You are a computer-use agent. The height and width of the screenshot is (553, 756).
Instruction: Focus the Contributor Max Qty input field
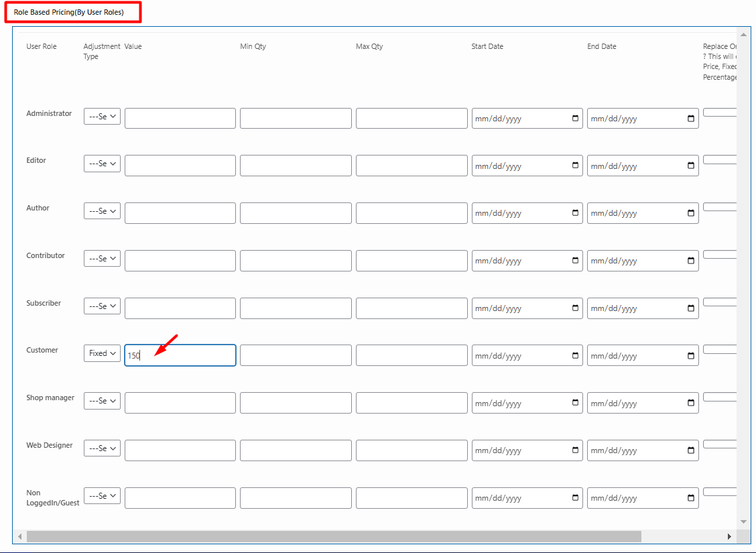coord(412,261)
